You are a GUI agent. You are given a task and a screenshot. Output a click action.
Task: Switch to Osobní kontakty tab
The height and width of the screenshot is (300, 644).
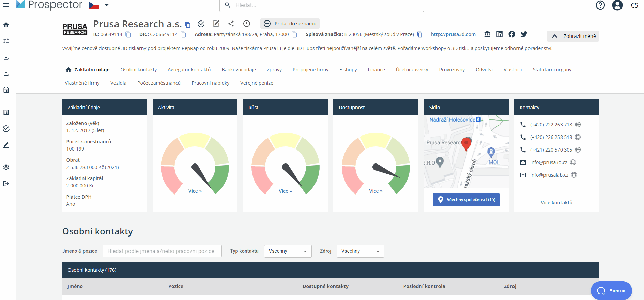pos(139,70)
